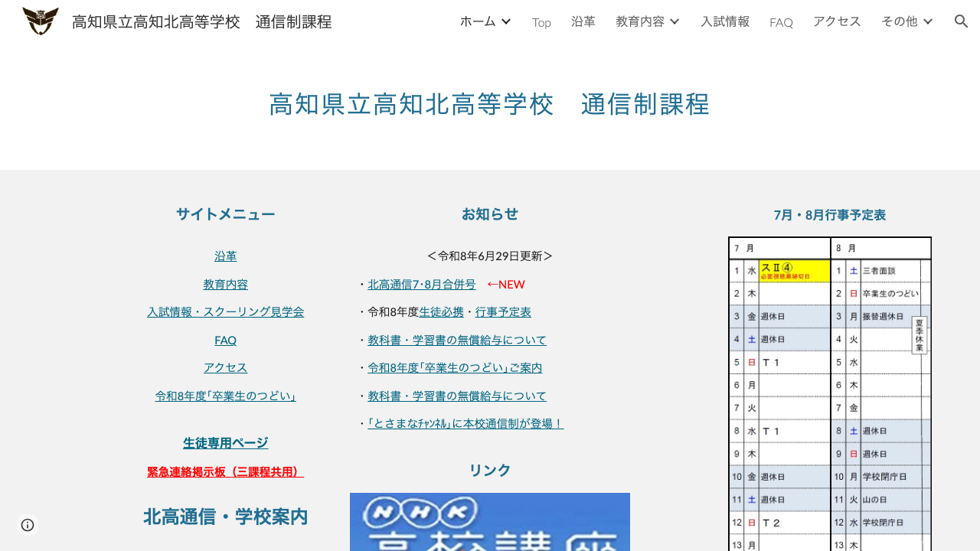Open FAQ link in the site menu list

point(226,340)
